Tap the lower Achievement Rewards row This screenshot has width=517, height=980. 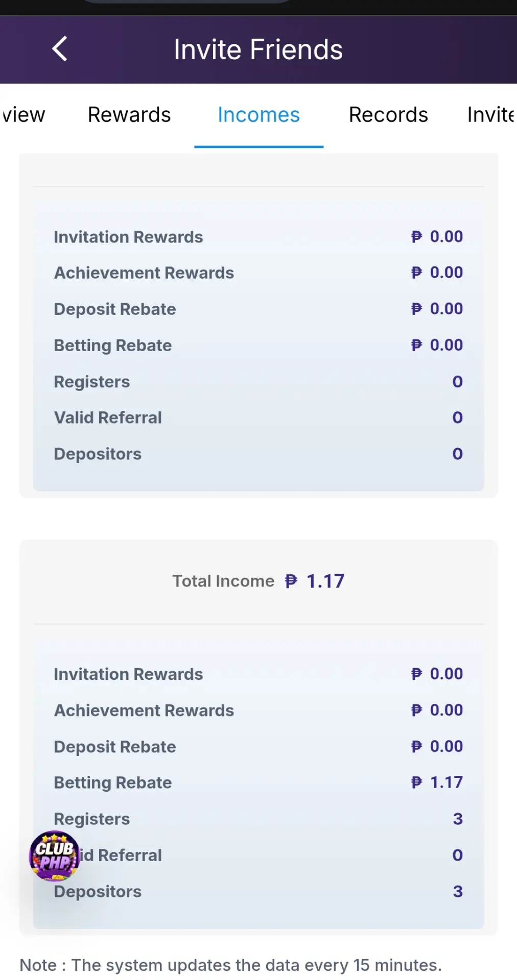click(258, 710)
